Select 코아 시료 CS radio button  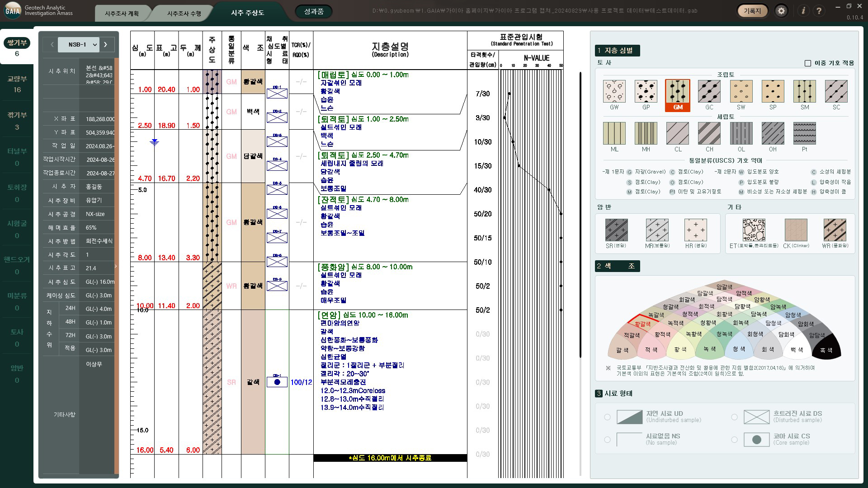(x=734, y=440)
